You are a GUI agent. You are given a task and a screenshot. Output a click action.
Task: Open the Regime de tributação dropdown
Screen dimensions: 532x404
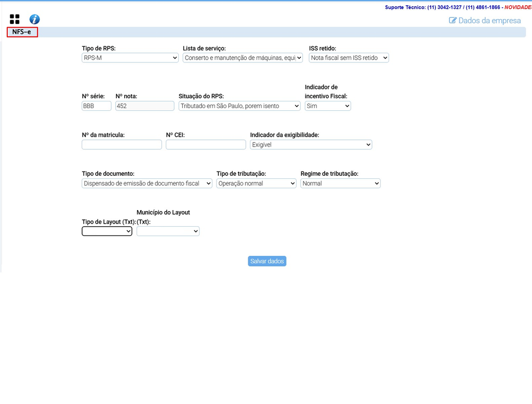click(x=340, y=184)
